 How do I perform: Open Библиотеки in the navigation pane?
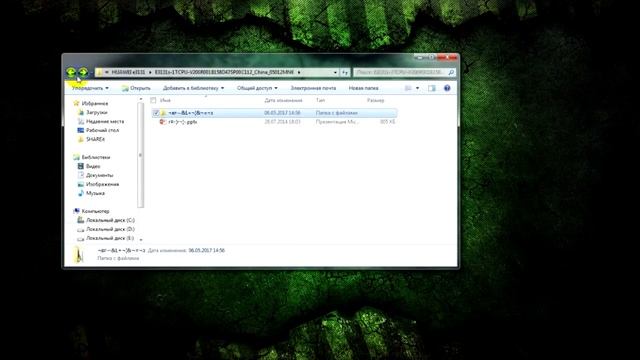96,157
